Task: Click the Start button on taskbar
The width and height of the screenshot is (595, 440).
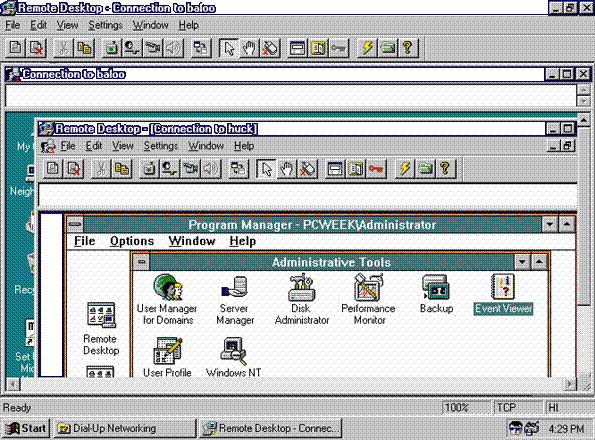Action: pos(26,429)
